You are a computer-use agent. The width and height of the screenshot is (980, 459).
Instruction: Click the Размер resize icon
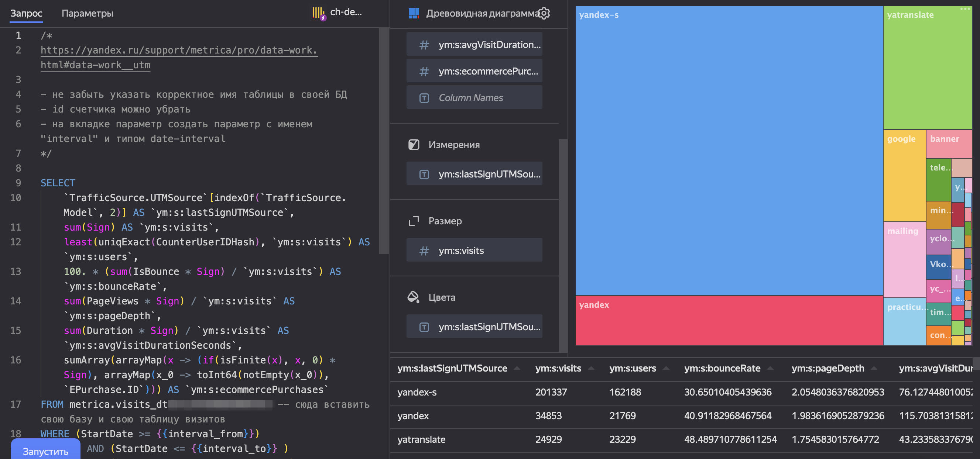click(414, 221)
